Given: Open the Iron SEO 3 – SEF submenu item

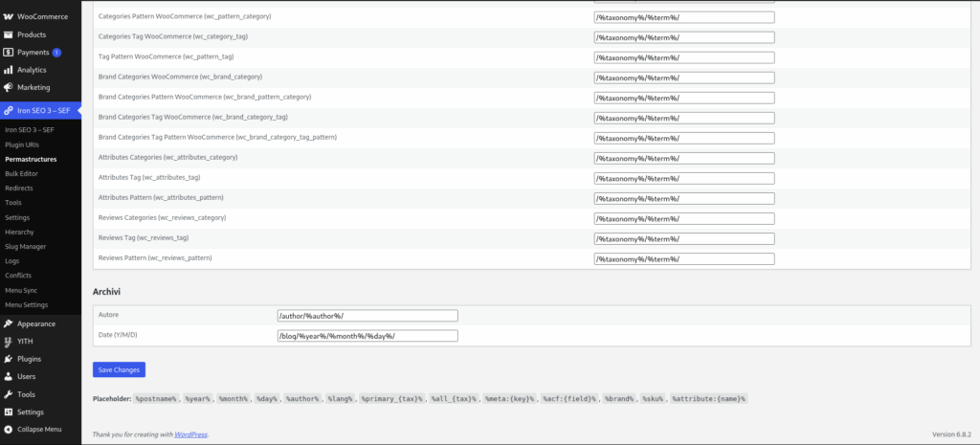Looking at the screenshot, I should pos(30,130).
